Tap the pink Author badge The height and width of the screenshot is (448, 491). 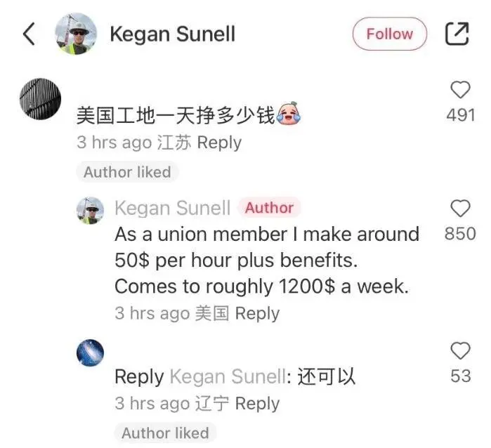[269, 208]
